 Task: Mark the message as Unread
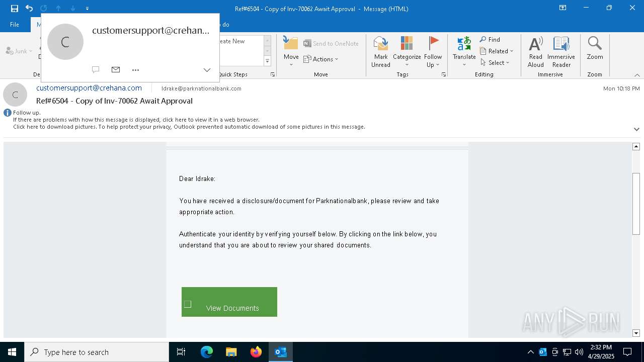[x=381, y=52]
